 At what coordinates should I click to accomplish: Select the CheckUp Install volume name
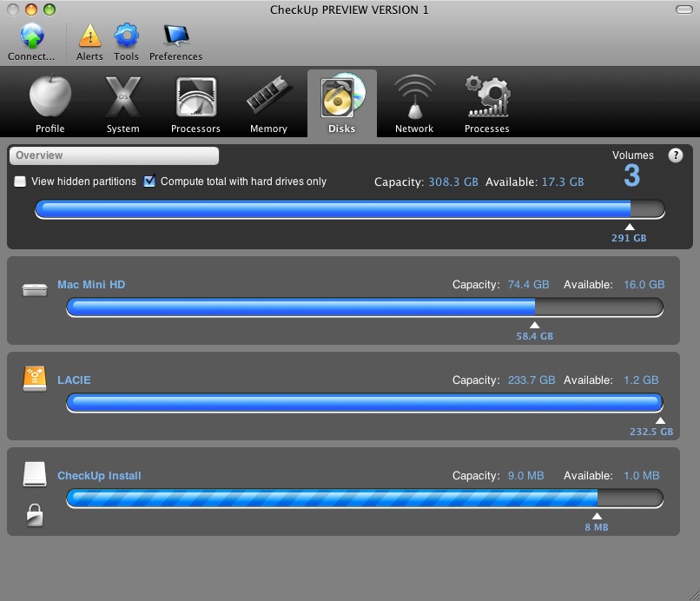click(99, 476)
